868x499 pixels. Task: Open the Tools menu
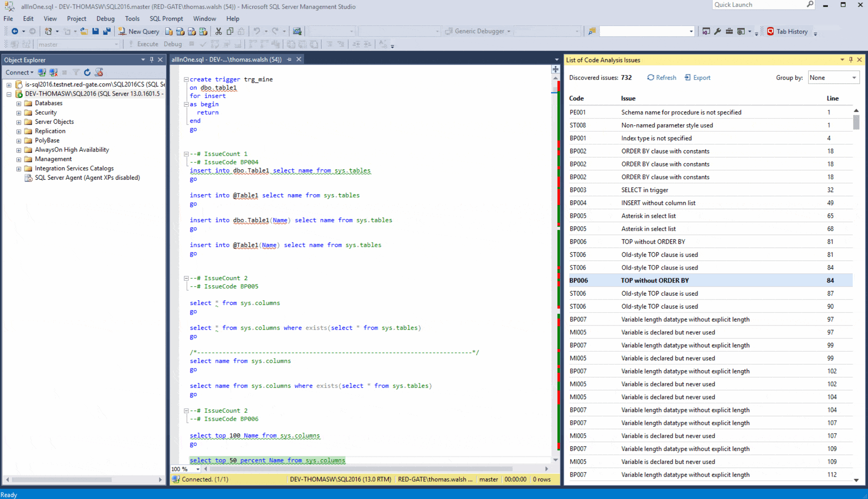[x=132, y=19]
